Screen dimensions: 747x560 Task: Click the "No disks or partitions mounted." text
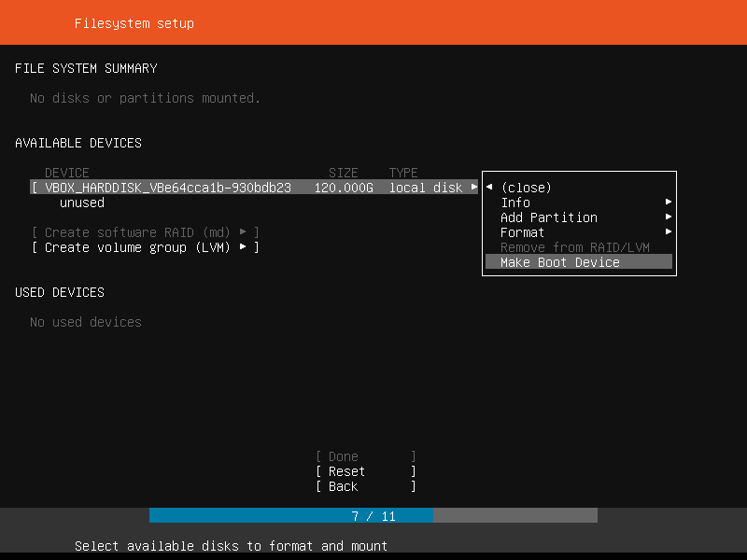pos(146,98)
